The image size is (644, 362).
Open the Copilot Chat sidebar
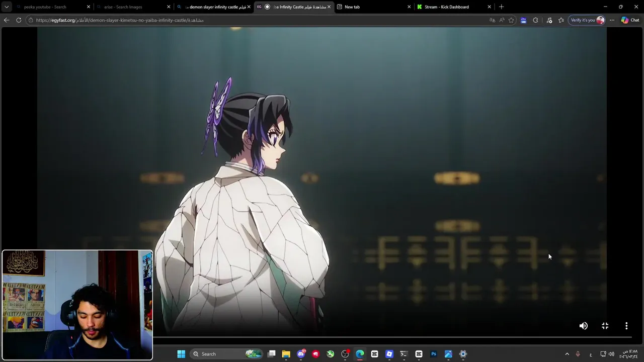coord(630,20)
